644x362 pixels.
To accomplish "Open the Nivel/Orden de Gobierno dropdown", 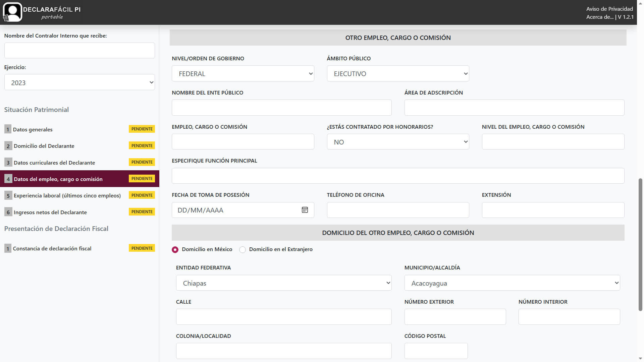I will click(x=243, y=73).
